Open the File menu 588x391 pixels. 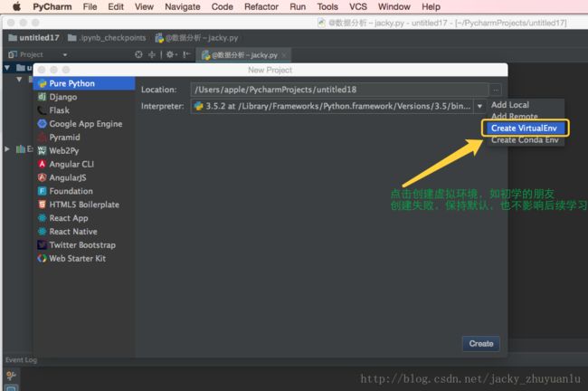(90, 6)
